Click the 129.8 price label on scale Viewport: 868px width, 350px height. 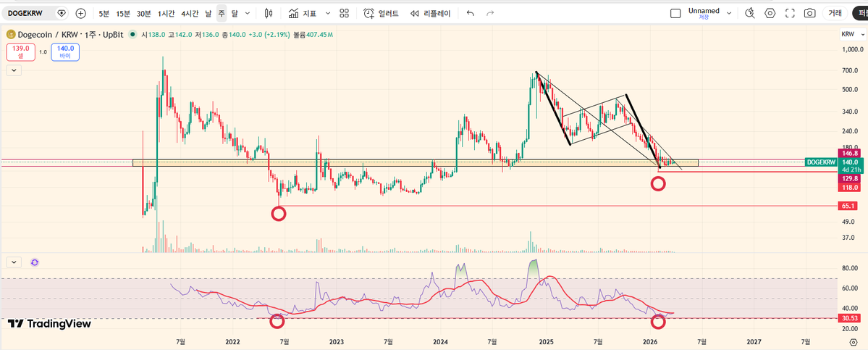849,179
